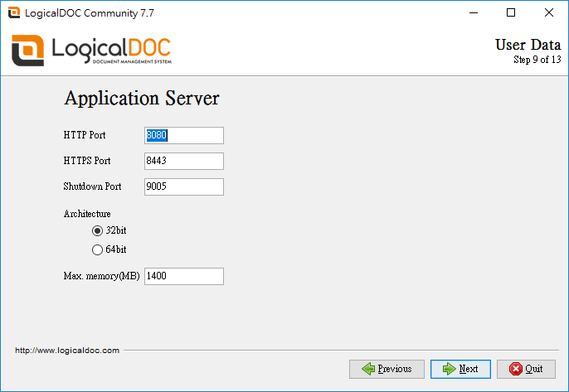Select the Shutdown Port text box
Image resolution: width=569 pixels, height=392 pixels.
click(x=183, y=186)
